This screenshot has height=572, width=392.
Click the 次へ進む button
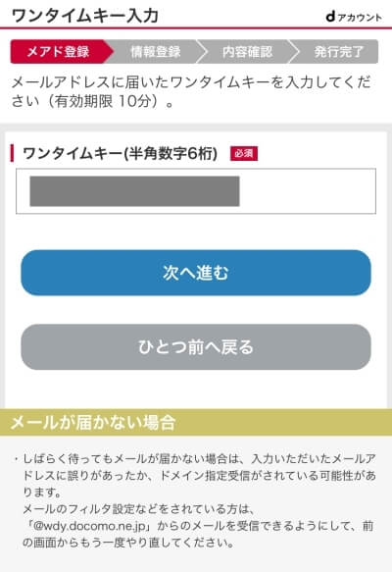tap(196, 273)
